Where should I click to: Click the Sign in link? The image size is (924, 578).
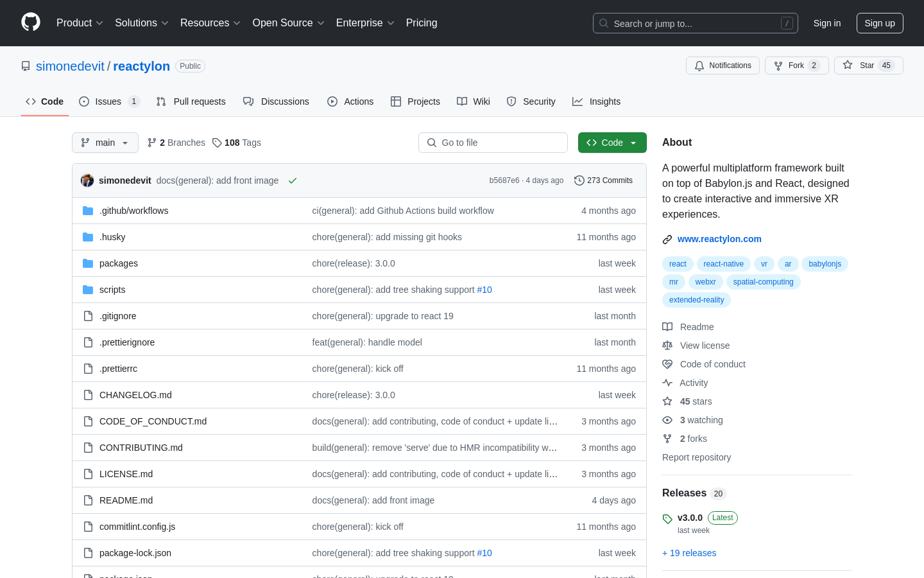click(x=827, y=23)
